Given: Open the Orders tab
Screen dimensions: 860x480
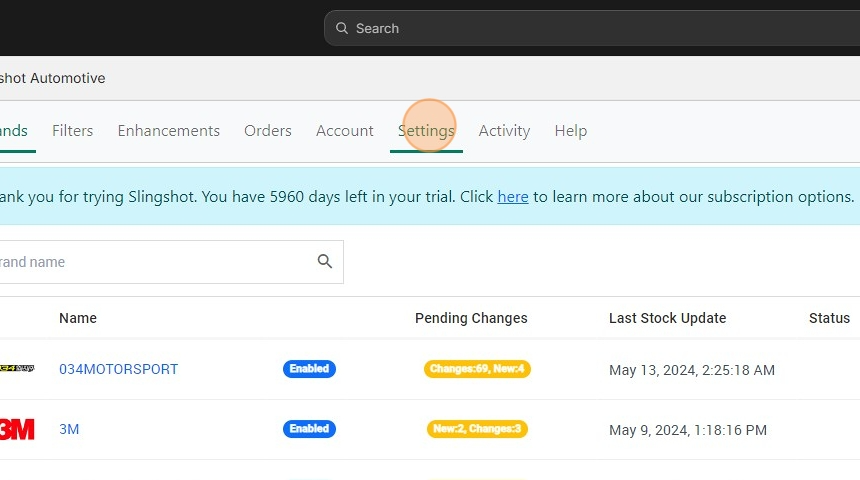Looking at the screenshot, I should pos(268,131).
